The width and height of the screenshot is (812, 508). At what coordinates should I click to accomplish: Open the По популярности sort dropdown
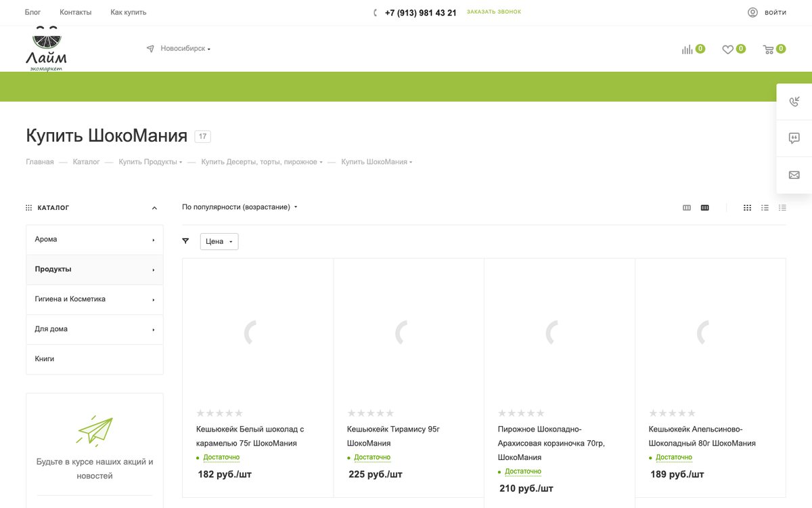pyautogui.click(x=240, y=207)
